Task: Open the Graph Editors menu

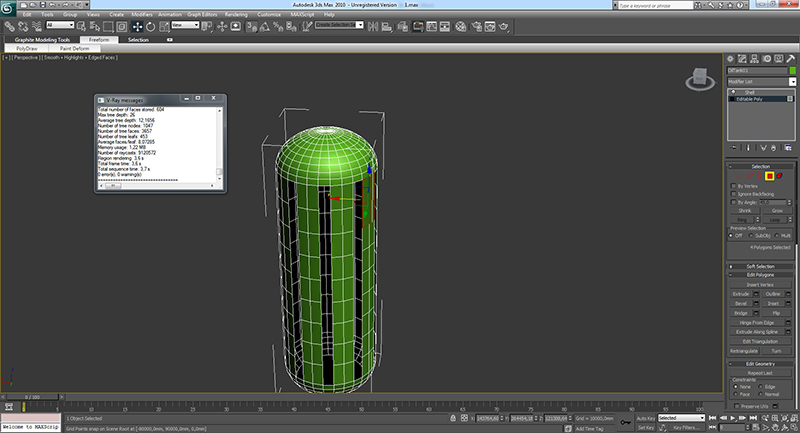Action: click(202, 14)
